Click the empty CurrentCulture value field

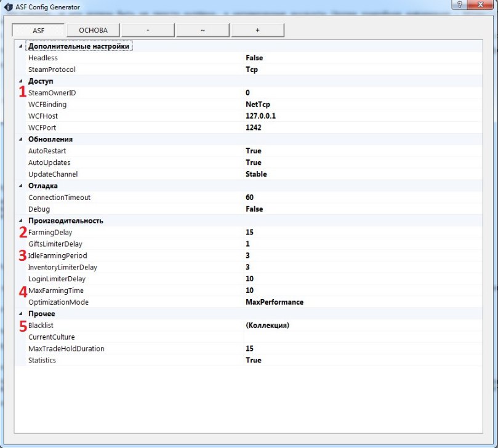(x=363, y=337)
